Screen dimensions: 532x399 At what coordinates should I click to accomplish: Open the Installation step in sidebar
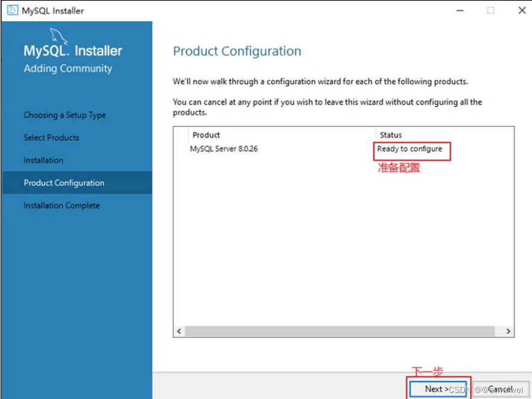(43, 161)
